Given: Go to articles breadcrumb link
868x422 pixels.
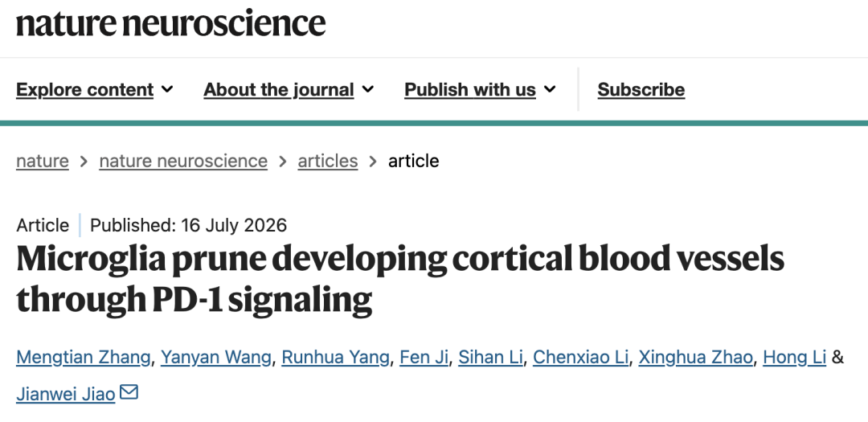Looking at the screenshot, I should 328,161.
